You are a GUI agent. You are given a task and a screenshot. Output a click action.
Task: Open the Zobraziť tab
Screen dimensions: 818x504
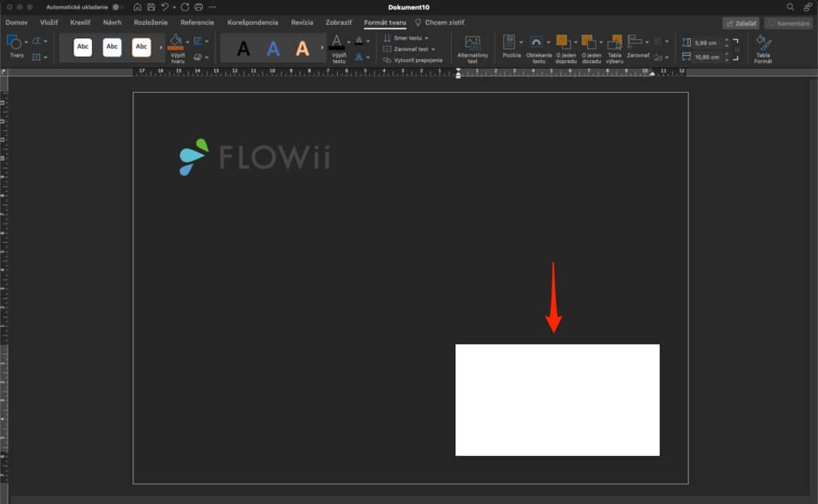click(339, 22)
